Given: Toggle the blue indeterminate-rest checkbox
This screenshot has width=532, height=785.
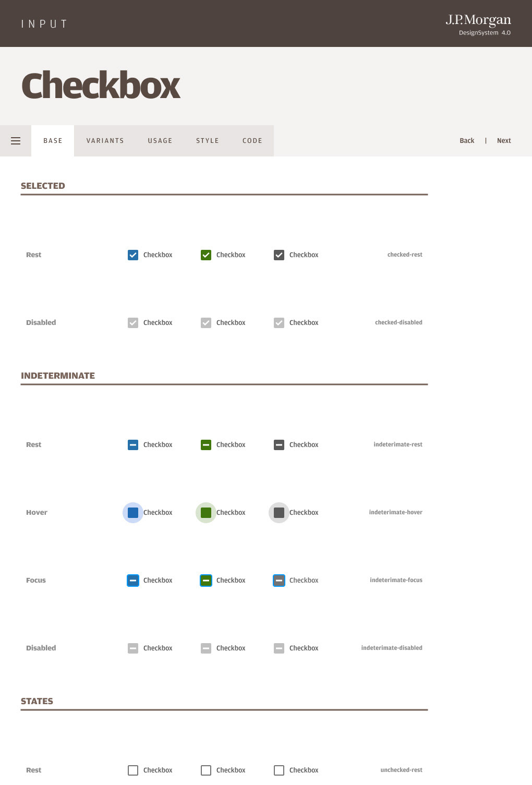Looking at the screenshot, I should coord(133,445).
